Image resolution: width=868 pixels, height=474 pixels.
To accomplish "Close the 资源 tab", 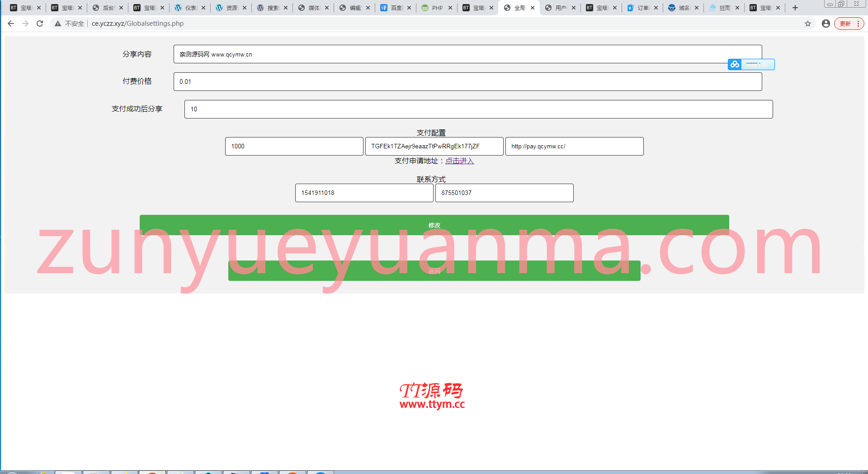I will pyautogui.click(x=245, y=8).
